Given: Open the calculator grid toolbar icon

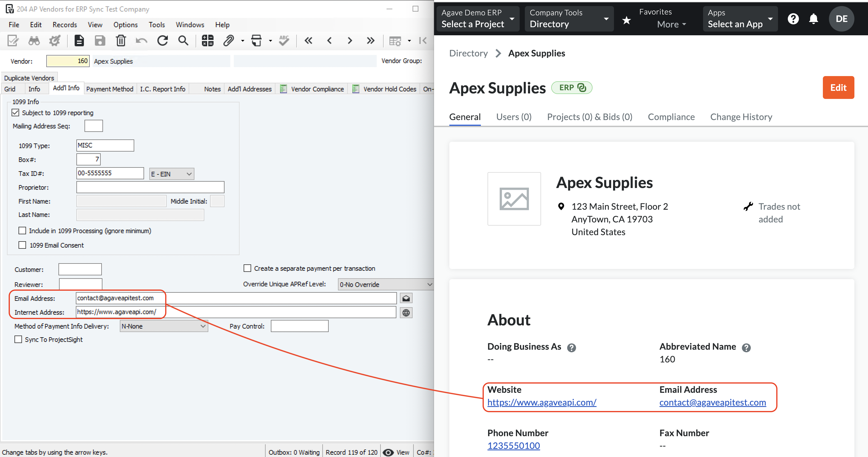Looking at the screenshot, I should (x=207, y=41).
